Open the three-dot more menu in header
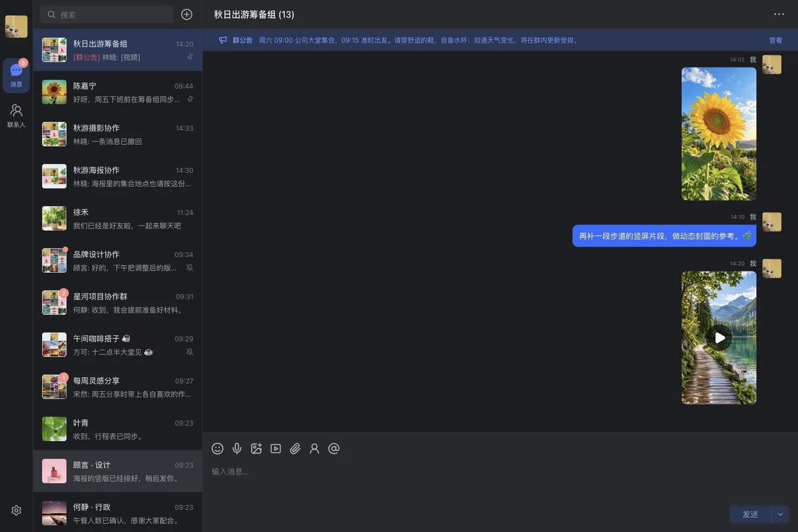798x532 pixels. click(779, 14)
